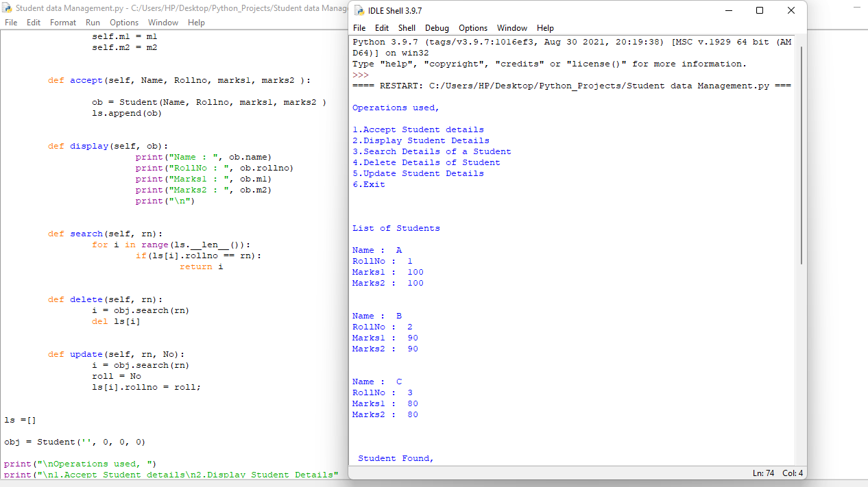The width and height of the screenshot is (868, 487).
Task: Minimize the IDLE Shell window
Action: tap(728, 10)
